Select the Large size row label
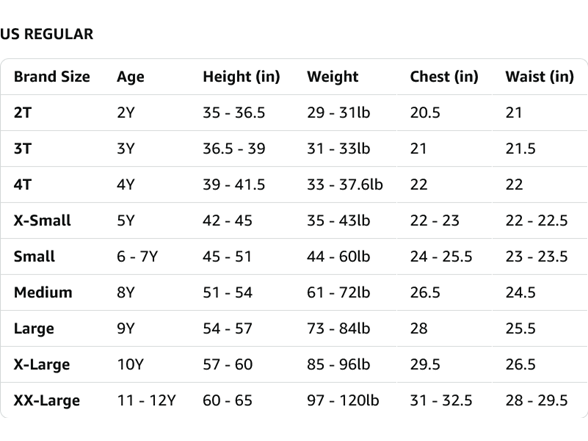The height and width of the screenshot is (441, 588). coord(34,329)
